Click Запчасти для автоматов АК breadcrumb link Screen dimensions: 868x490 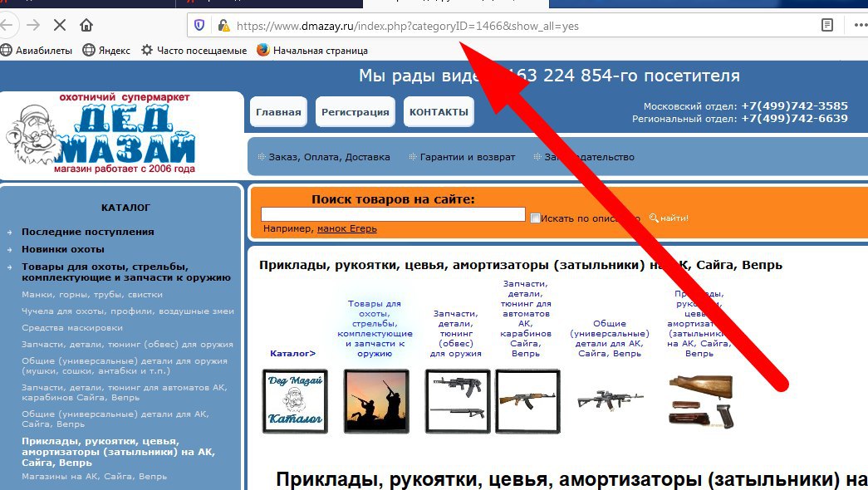click(525, 318)
